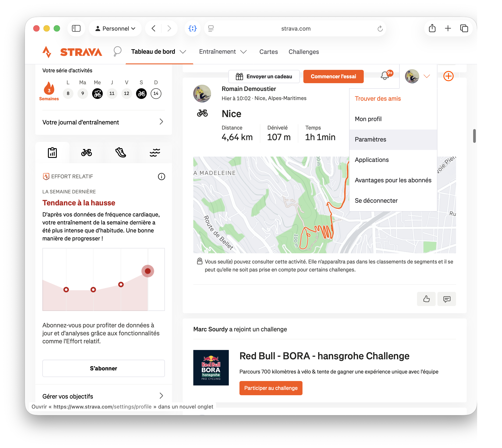Collapse the avatar menu chevron
The image size is (502, 448).
pyautogui.click(x=427, y=76)
